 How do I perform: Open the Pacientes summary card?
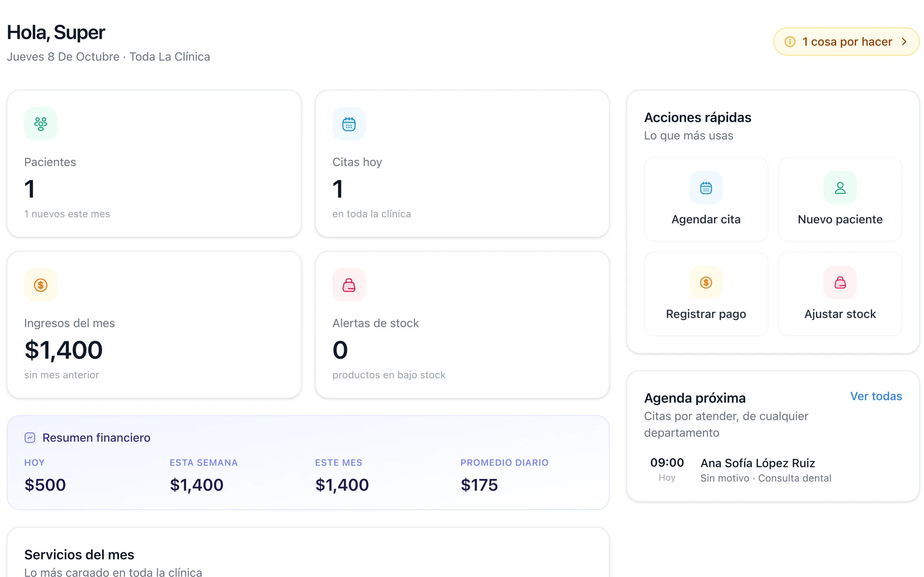pyautogui.click(x=154, y=164)
